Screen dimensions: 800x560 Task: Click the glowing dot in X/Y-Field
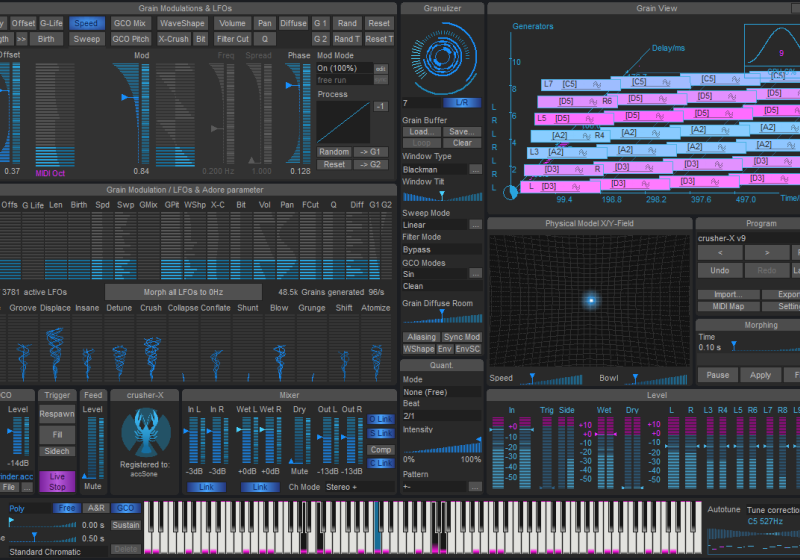(590, 300)
